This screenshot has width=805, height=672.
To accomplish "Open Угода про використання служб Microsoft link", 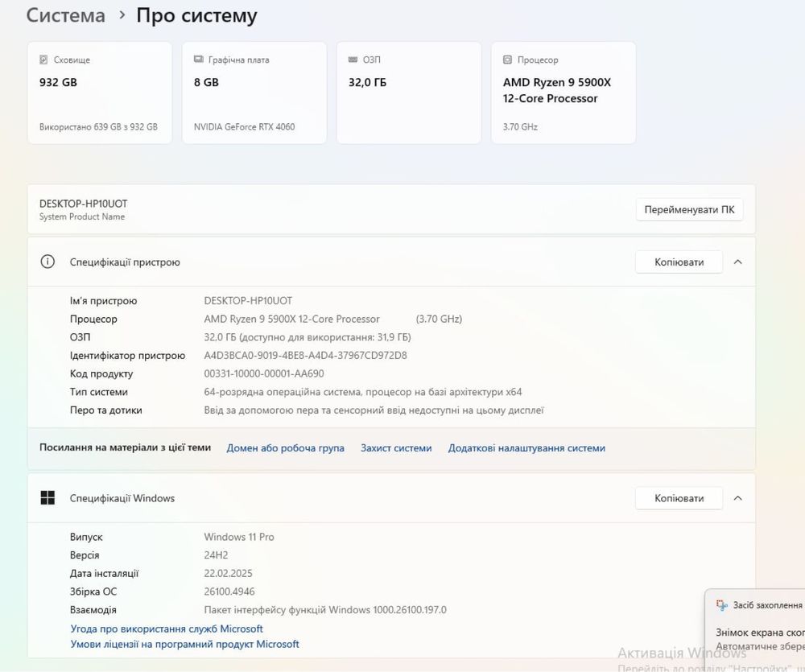I will point(167,629).
